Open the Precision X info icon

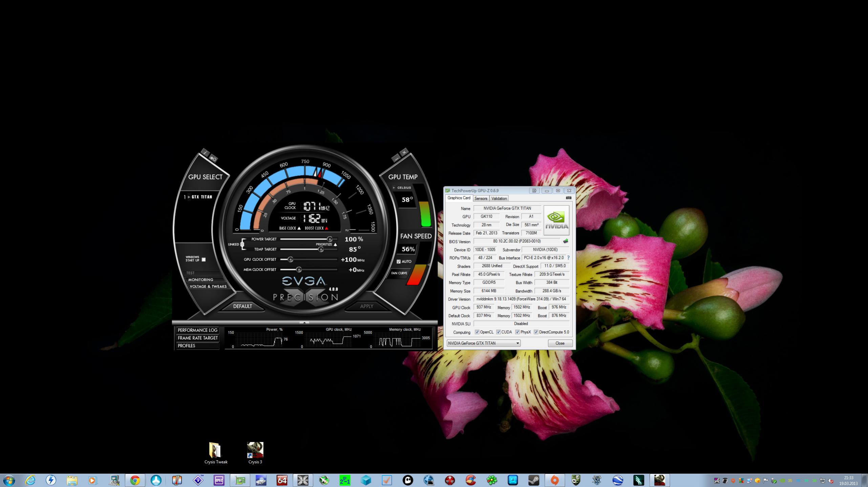[x=205, y=153]
